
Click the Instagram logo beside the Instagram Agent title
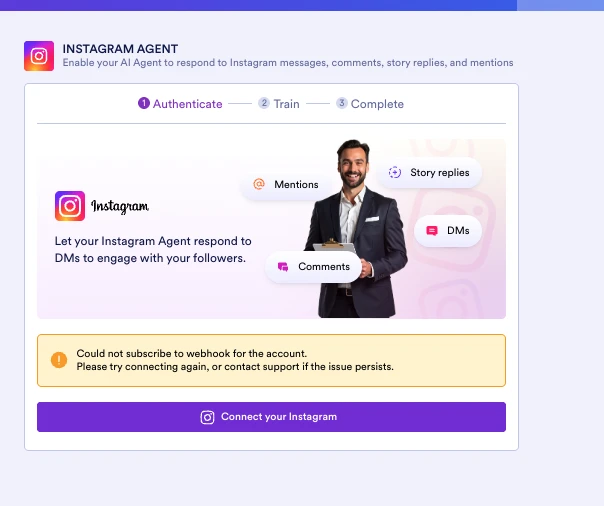pos(39,56)
